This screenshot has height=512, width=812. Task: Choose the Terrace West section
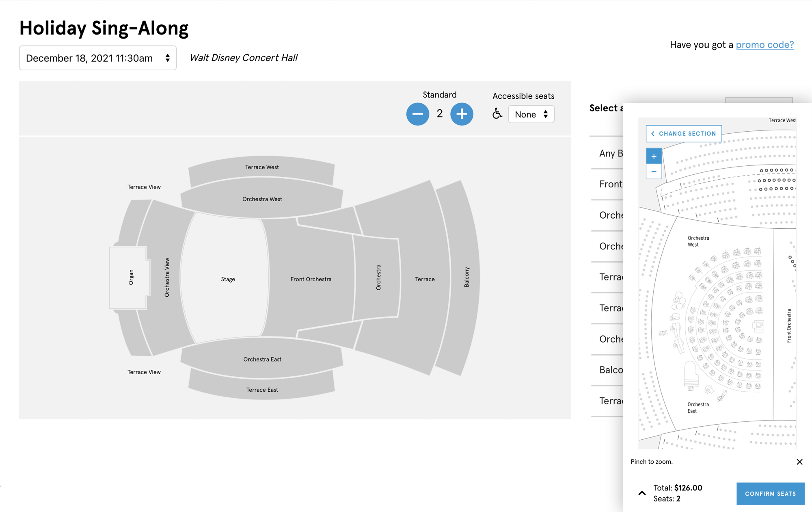point(262,167)
